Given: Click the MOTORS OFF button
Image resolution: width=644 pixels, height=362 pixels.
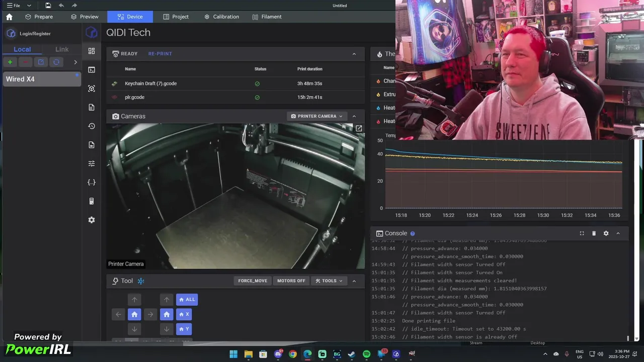Looking at the screenshot, I should click(x=291, y=281).
